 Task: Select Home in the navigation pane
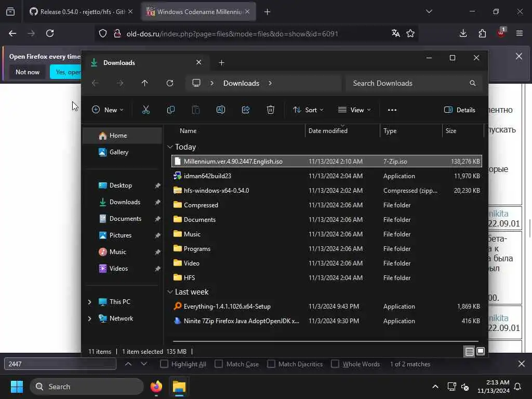(123, 136)
